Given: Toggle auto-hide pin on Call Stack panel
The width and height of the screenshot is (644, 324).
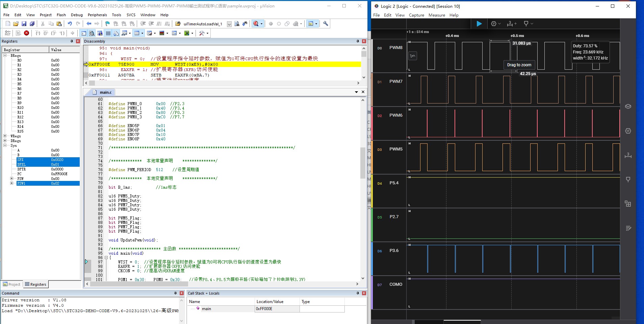Looking at the screenshot, I should click(x=358, y=293).
